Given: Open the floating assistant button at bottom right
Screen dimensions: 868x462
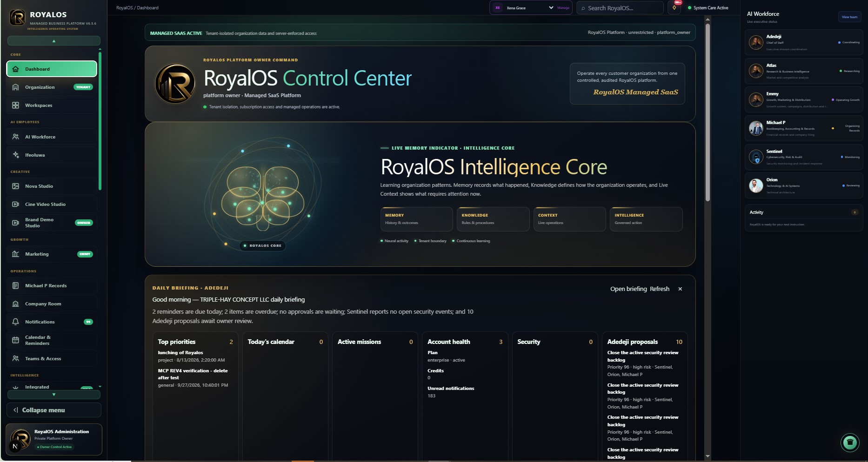Looking at the screenshot, I should [x=850, y=442].
